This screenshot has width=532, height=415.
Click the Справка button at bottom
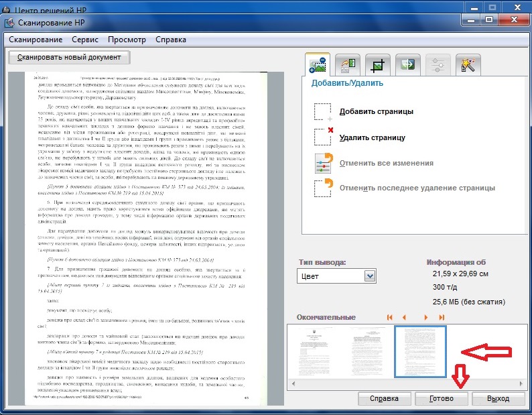pos(384,398)
